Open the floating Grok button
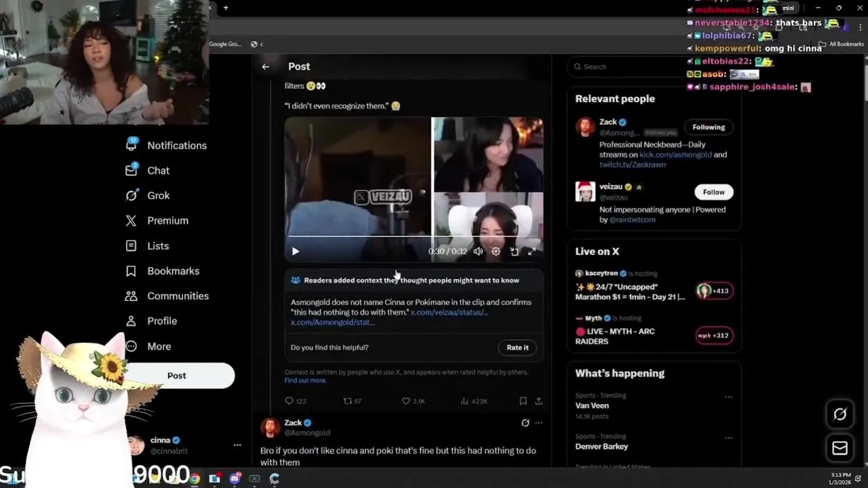 click(840, 415)
